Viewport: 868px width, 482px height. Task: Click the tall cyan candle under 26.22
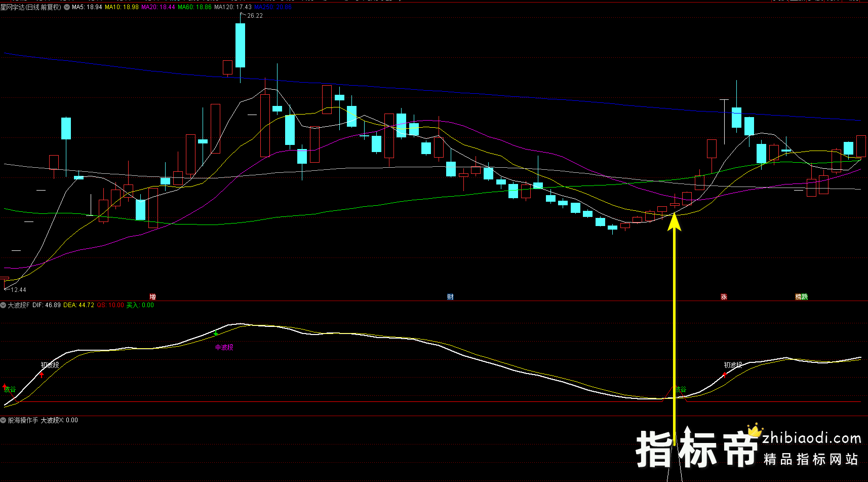240,45
